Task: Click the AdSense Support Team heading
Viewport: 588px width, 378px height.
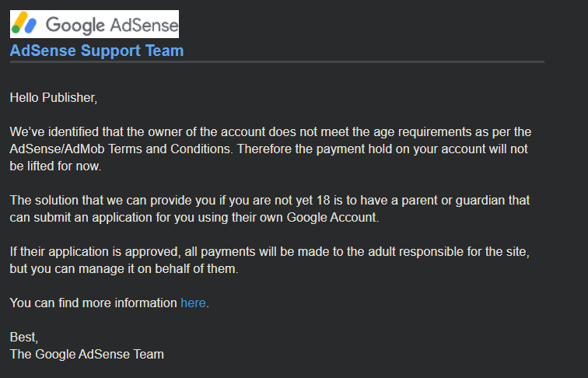Action: (97, 51)
